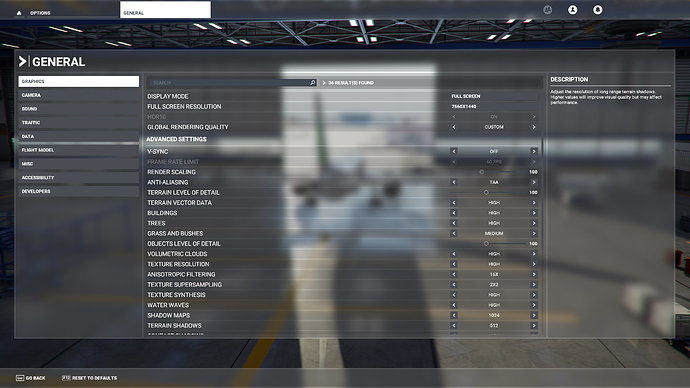
Task: Raise Terrain Vector Data setting
Action: (534, 203)
